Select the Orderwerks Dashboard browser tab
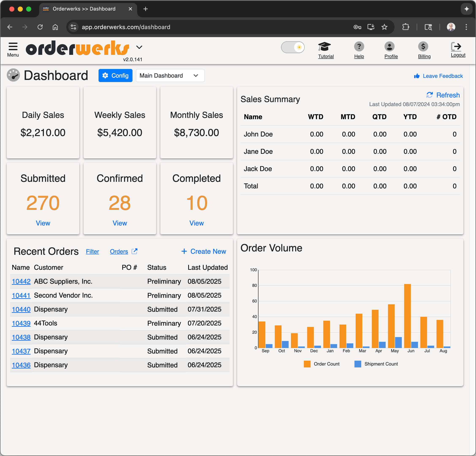 (84, 9)
